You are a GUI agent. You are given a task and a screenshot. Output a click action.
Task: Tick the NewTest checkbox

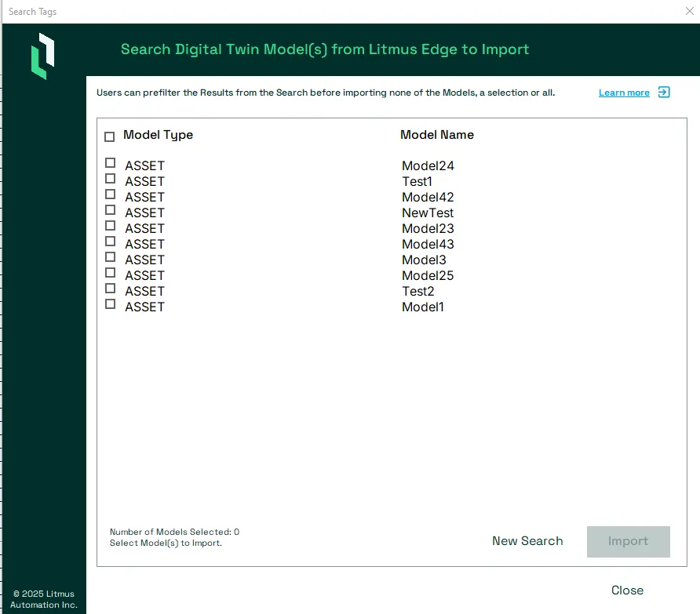click(x=111, y=209)
